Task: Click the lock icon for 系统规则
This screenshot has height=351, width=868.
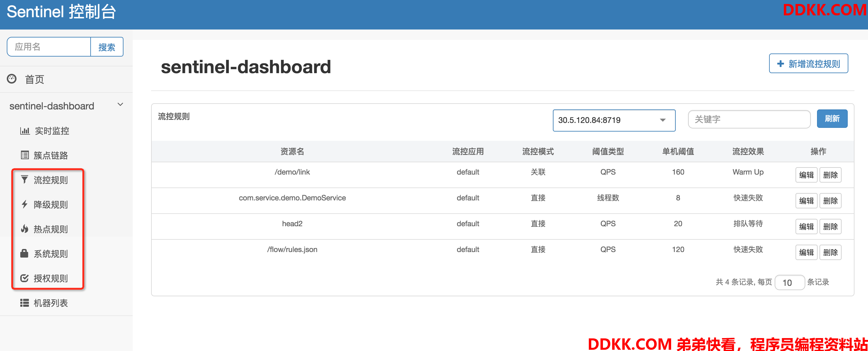Action: point(24,253)
